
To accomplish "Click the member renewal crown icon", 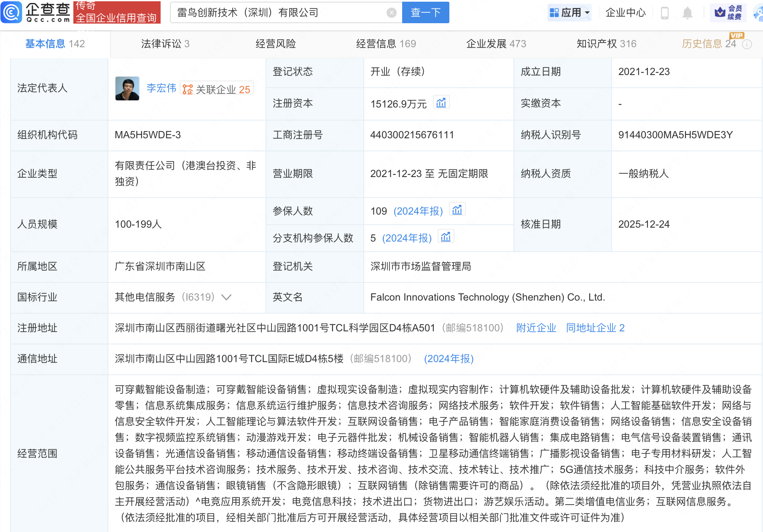I will (720, 13).
